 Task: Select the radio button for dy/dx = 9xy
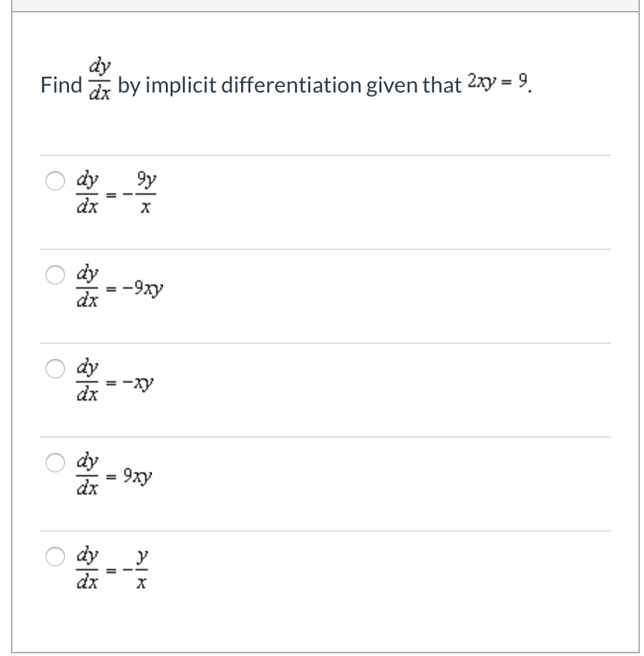coord(55,463)
